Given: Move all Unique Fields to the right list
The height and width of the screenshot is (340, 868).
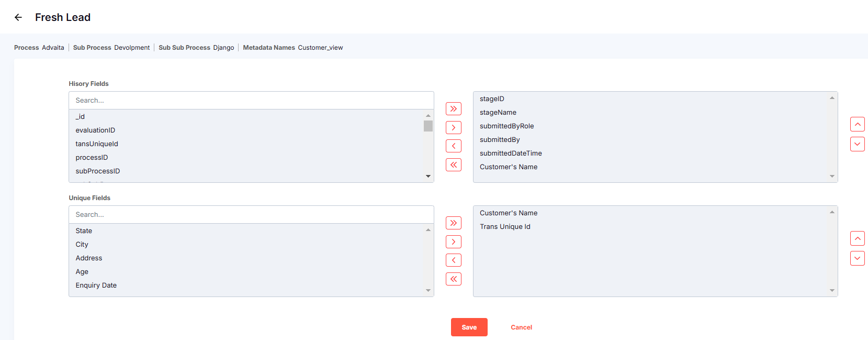Looking at the screenshot, I should click(x=453, y=223).
